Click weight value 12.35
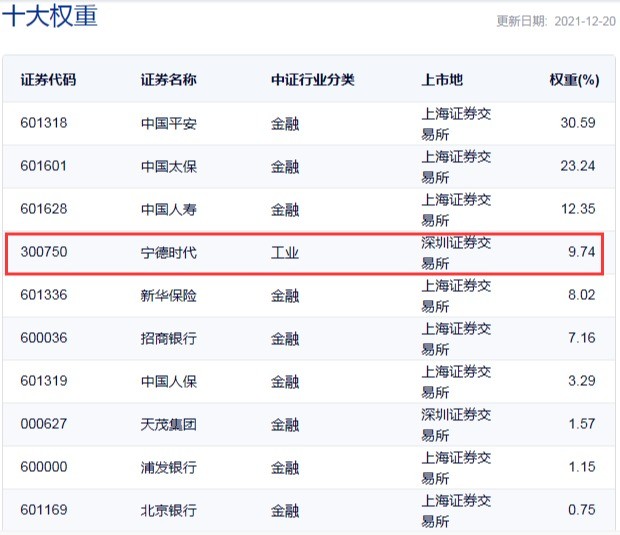 tap(578, 209)
